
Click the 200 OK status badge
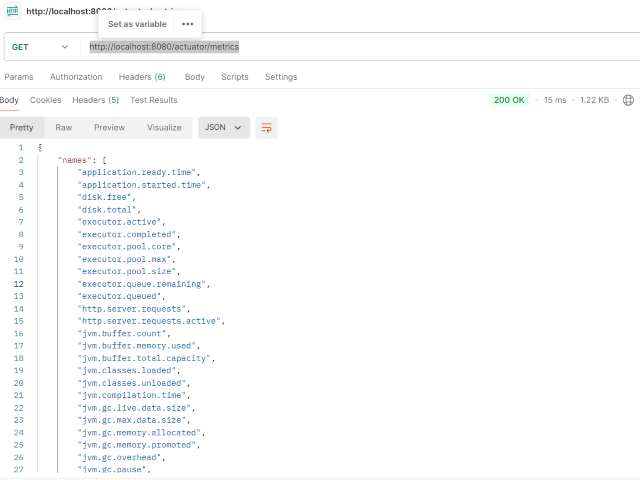click(x=509, y=100)
